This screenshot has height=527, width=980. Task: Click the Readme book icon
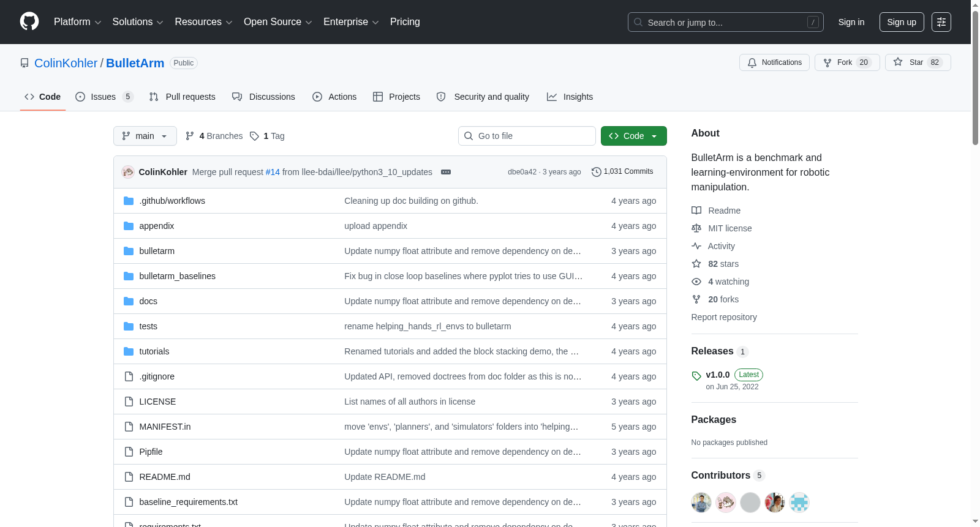tap(696, 211)
